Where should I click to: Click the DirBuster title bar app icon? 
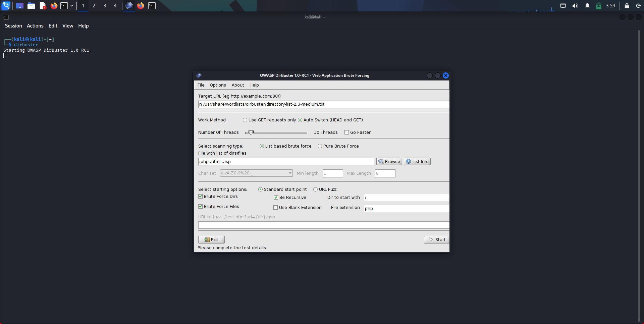199,75
